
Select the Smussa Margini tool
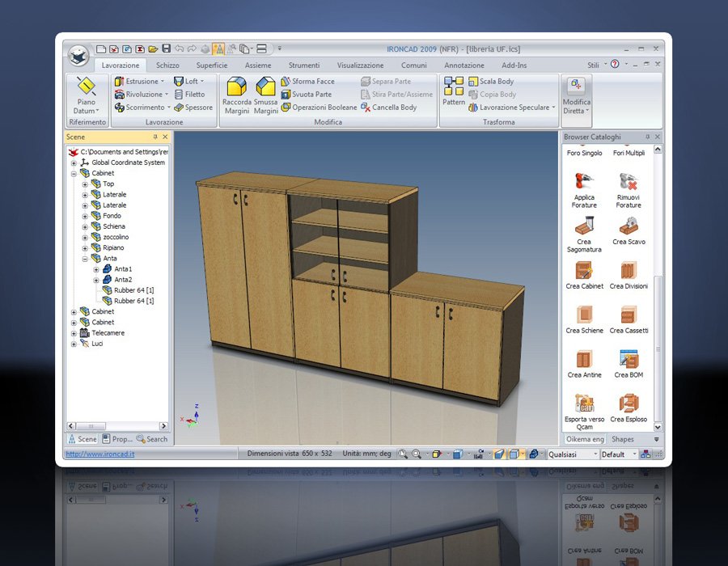pos(265,87)
